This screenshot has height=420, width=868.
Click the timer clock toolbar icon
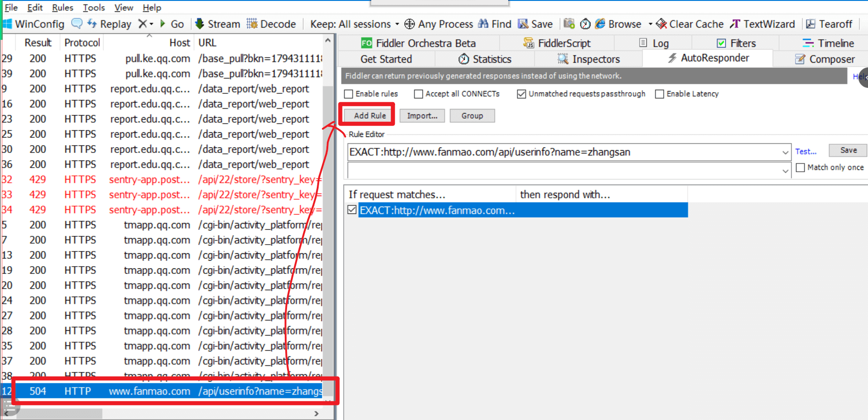coord(585,24)
